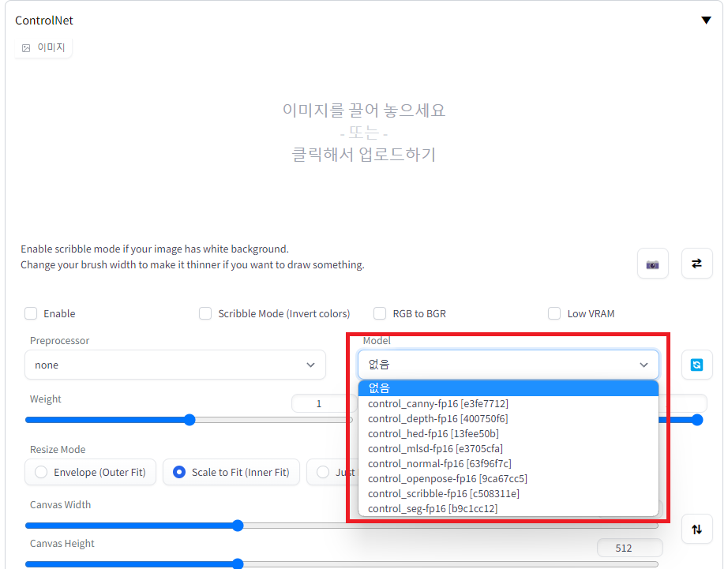Enable the ControlNet Enable checkbox
This screenshot has height=569, width=728.
(x=30, y=313)
